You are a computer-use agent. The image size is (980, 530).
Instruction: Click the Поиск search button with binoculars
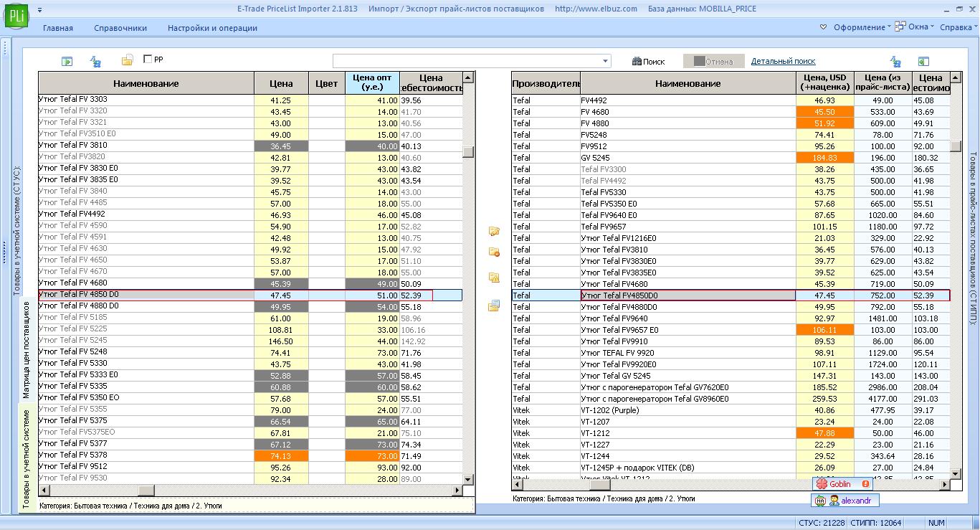649,61
